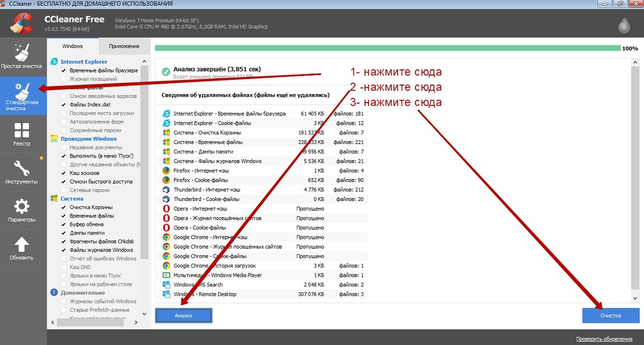644x345 pixels.
Task: Open the Параметры settings section
Action: pos(22,210)
